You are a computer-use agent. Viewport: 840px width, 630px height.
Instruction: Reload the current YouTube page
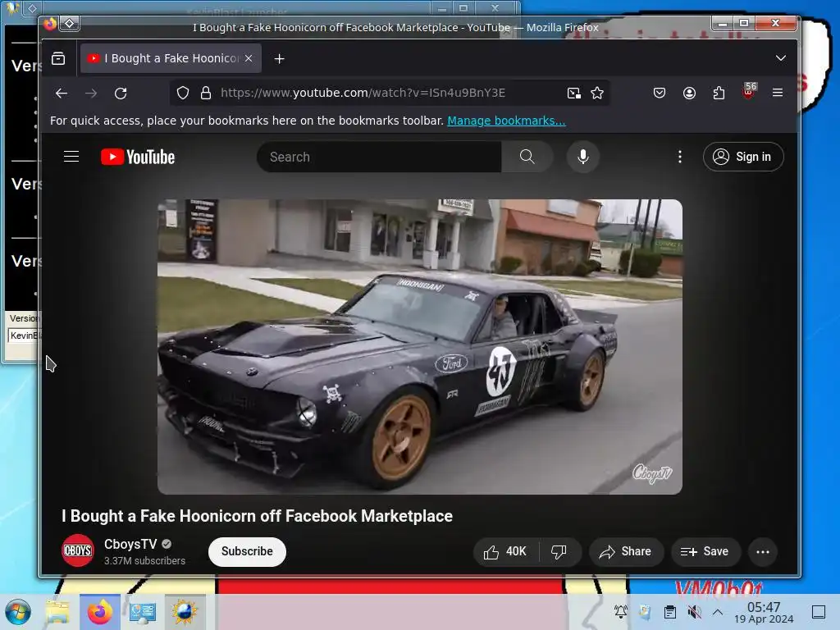pyautogui.click(x=121, y=94)
